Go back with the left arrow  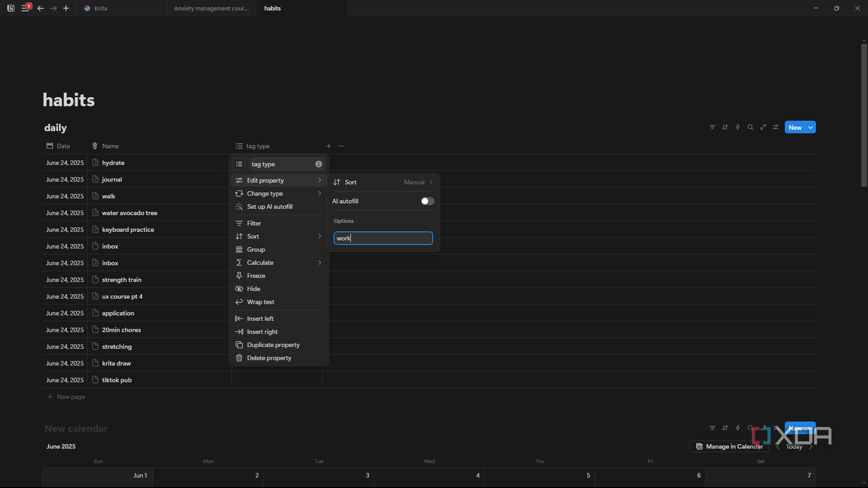[41, 8]
